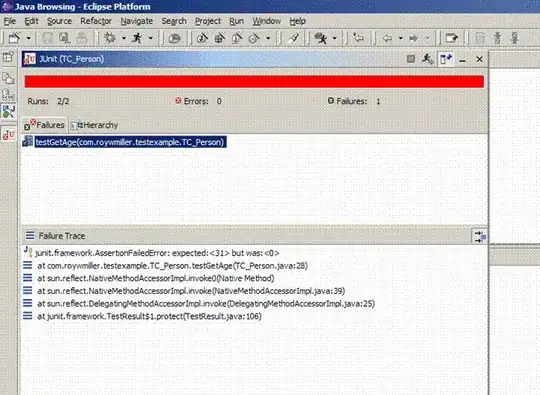The width and height of the screenshot is (540, 395).
Task: Click the Forward navigation arrow
Action: (x=413, y=38)
